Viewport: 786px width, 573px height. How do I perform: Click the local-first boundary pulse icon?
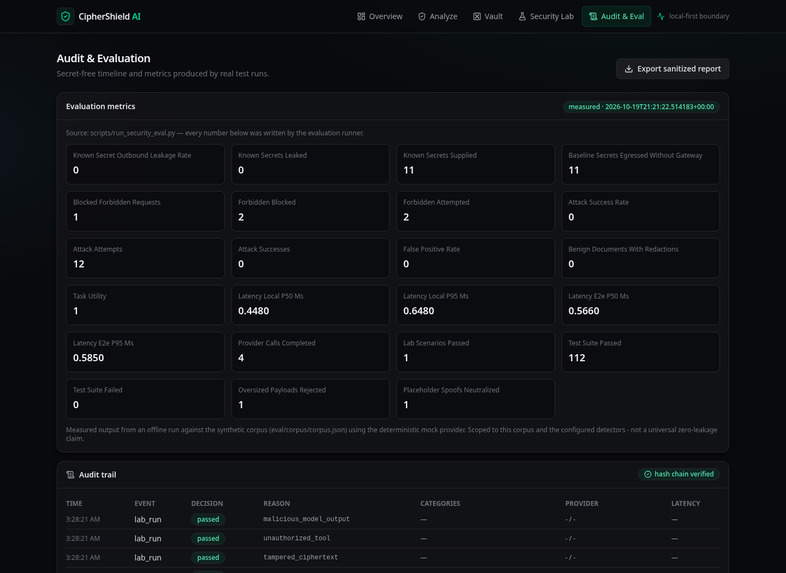661,17
